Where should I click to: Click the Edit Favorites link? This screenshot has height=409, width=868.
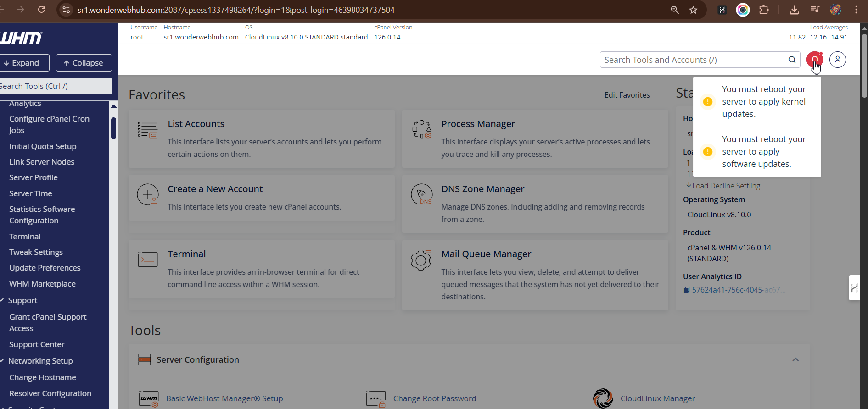627,95
